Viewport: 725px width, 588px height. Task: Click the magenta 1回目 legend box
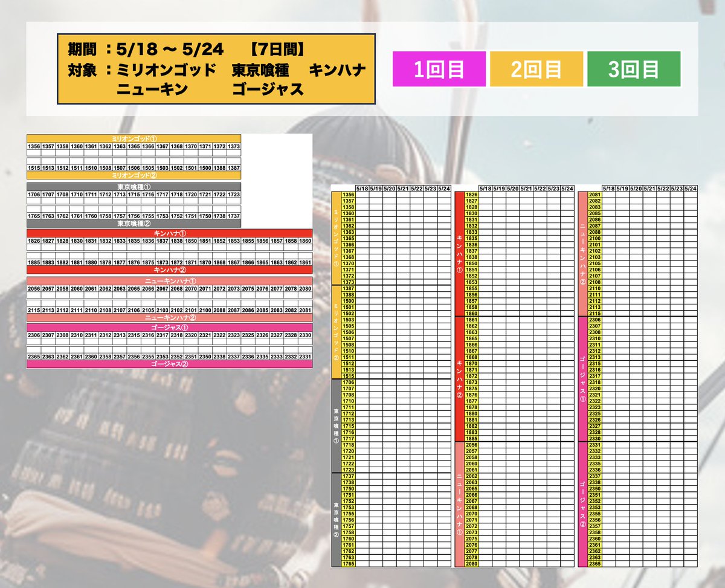439,69
